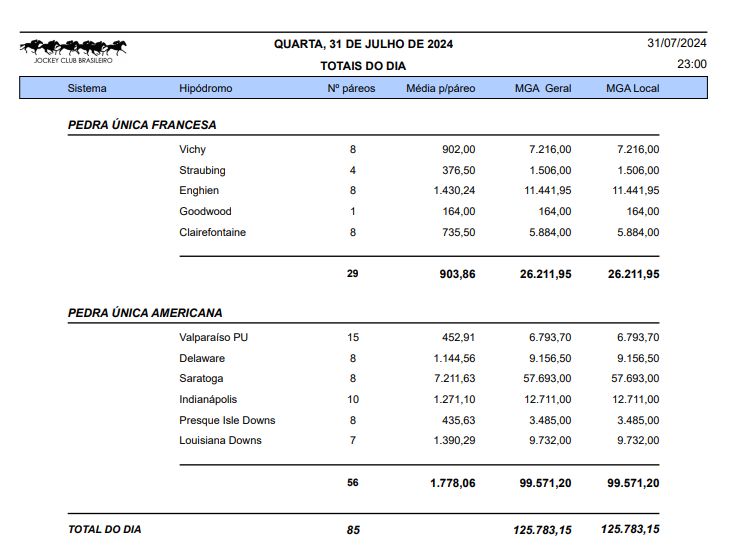Click Clairefontaine's average value '735,50'
This screenshot has width=734, height=547.
458,232
